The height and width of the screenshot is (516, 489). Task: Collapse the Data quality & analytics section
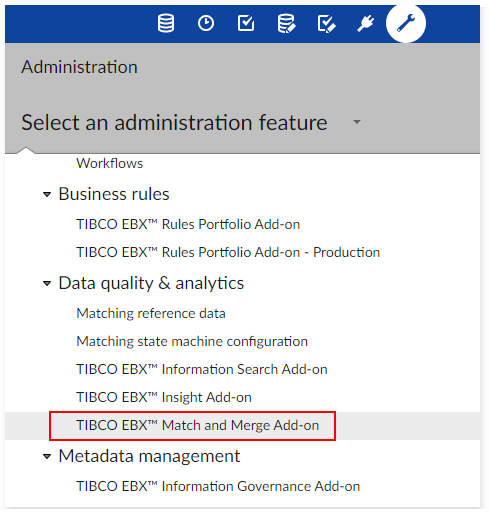47,283
